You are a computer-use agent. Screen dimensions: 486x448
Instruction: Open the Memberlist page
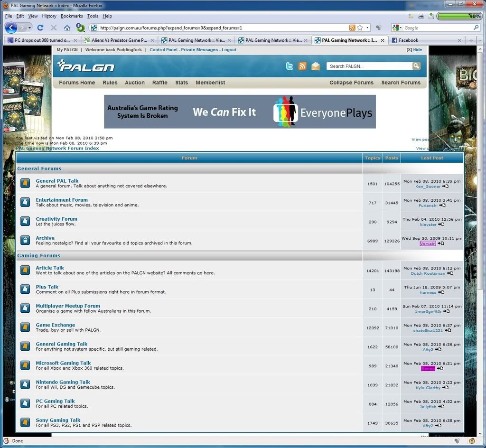210,83
